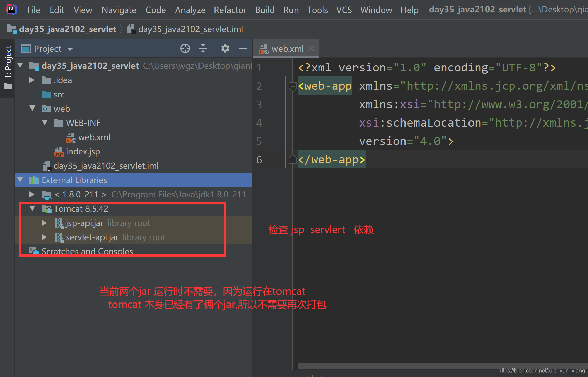Click the jsp-api.jar archive icon
Screen dimensions: 588x377
click(60, 223)
